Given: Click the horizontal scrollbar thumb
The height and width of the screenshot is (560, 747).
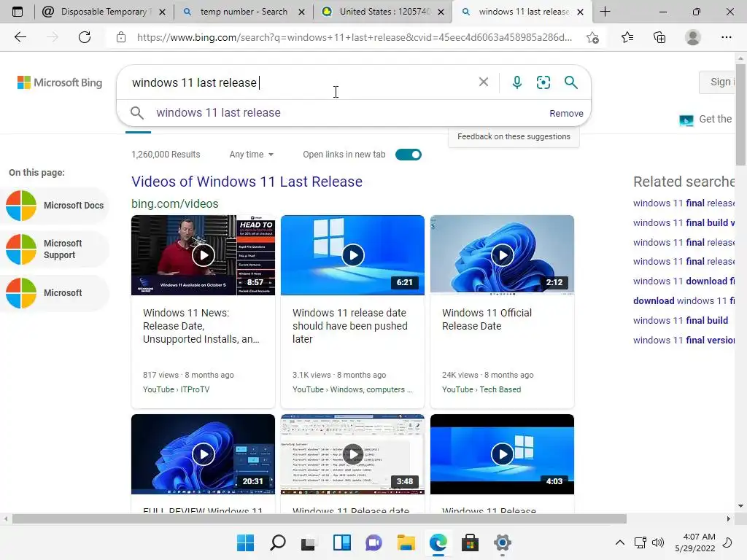Looking at the screenshot, I should click(x=320, y=518).
